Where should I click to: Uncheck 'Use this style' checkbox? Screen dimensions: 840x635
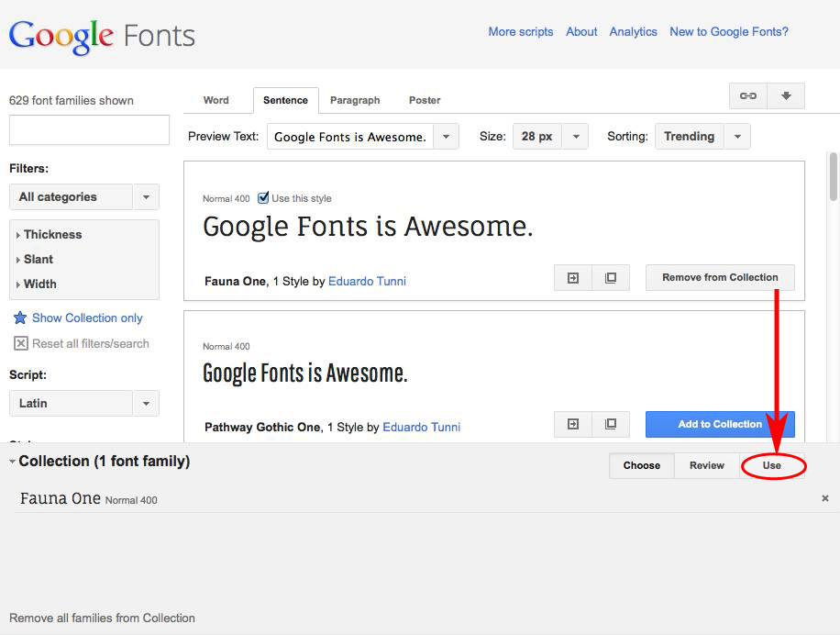pos(263,197)
